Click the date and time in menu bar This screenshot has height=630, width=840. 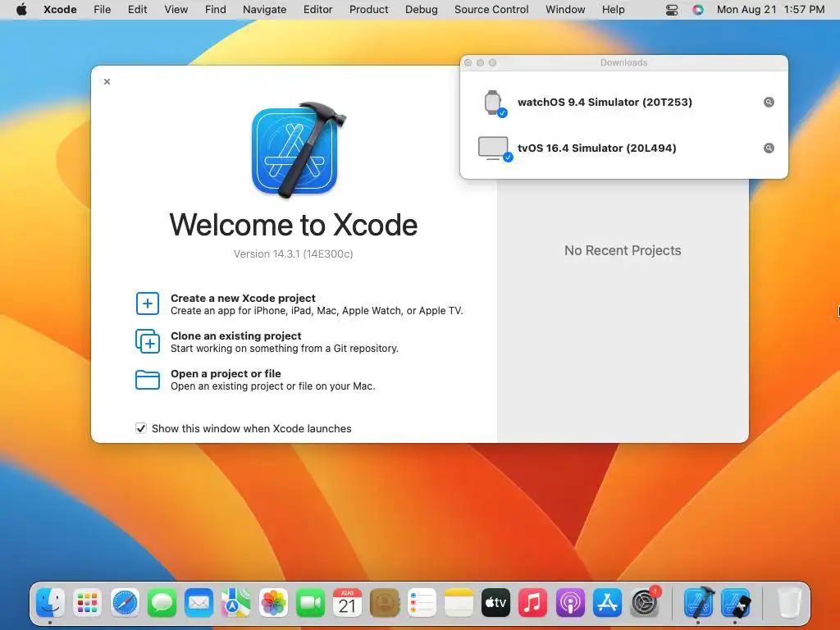pyautogui.click(x=770, y=10)
